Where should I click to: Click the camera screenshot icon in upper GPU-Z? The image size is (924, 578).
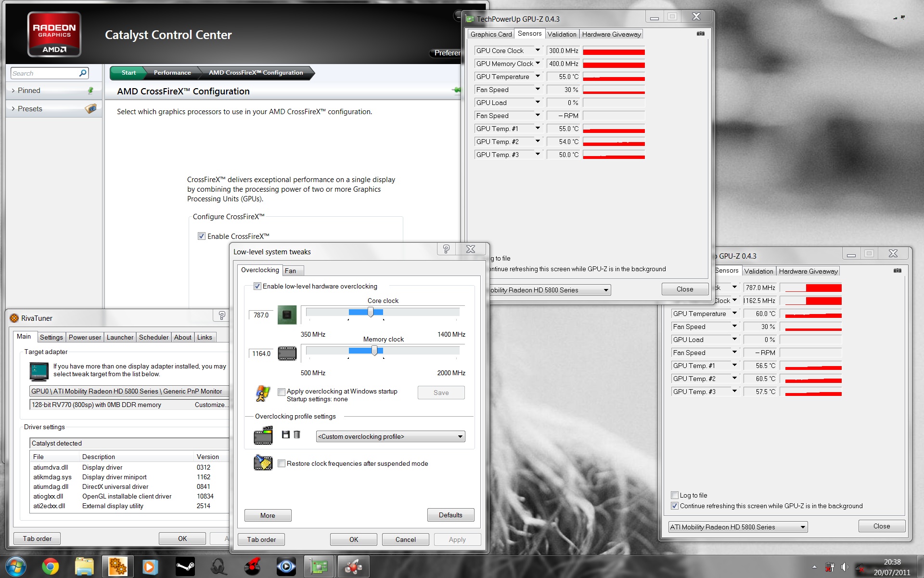[x=701, y=34]
